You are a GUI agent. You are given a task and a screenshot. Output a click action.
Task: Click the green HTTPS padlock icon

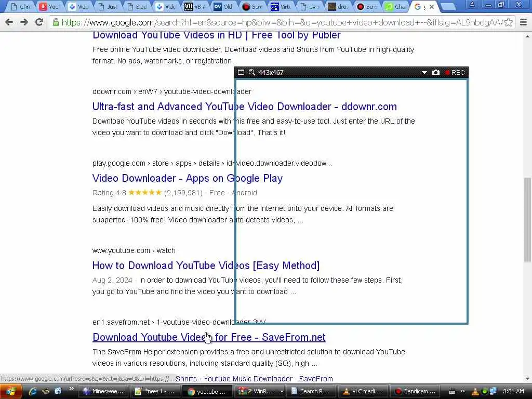click(x=55, y=23)
